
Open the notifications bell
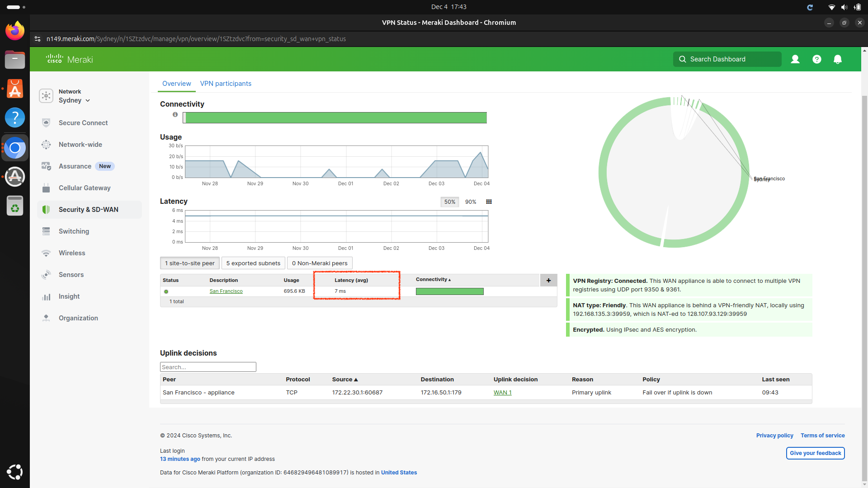click(838, 59)
